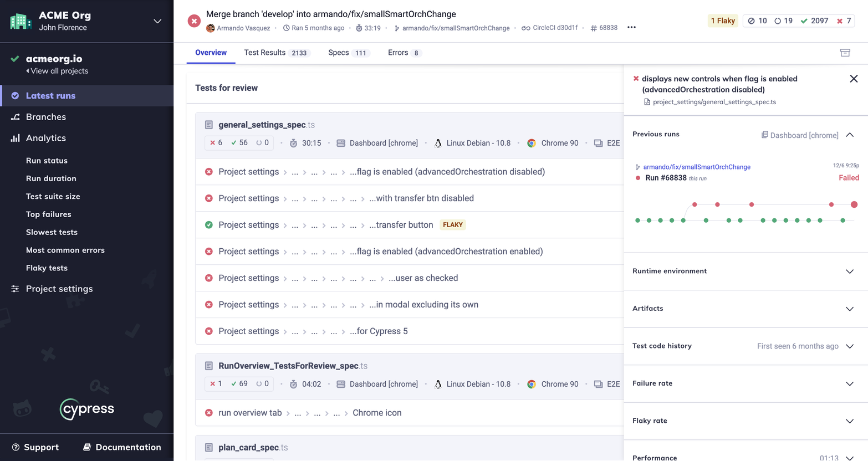Expand the Artifacts section

coord(849,309)
